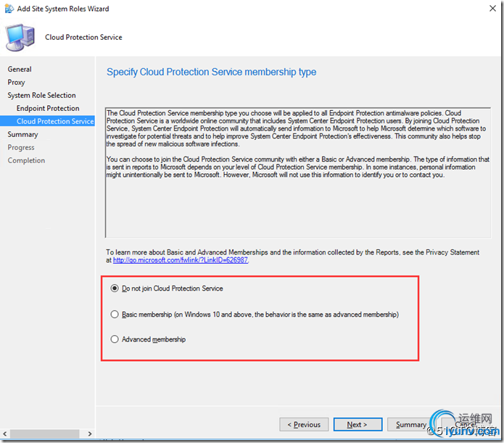Image resolution: width=504 pixels, height=443 pixels.
Task: Jump to the Summary button
Action: pos(410,425)
